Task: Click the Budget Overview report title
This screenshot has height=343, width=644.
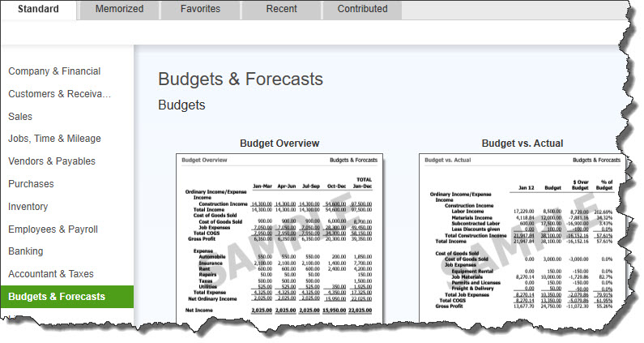Action: (279, 144)
